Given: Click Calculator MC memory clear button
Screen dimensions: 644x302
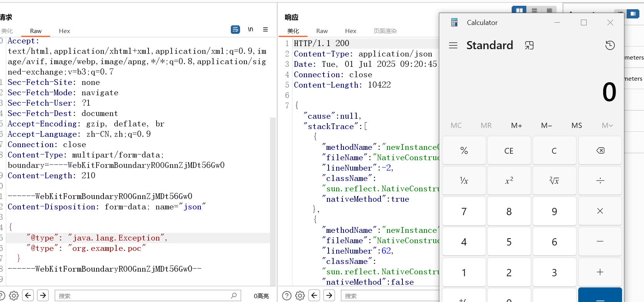Looking at the screenshot, I should click(x=456, y=125).
